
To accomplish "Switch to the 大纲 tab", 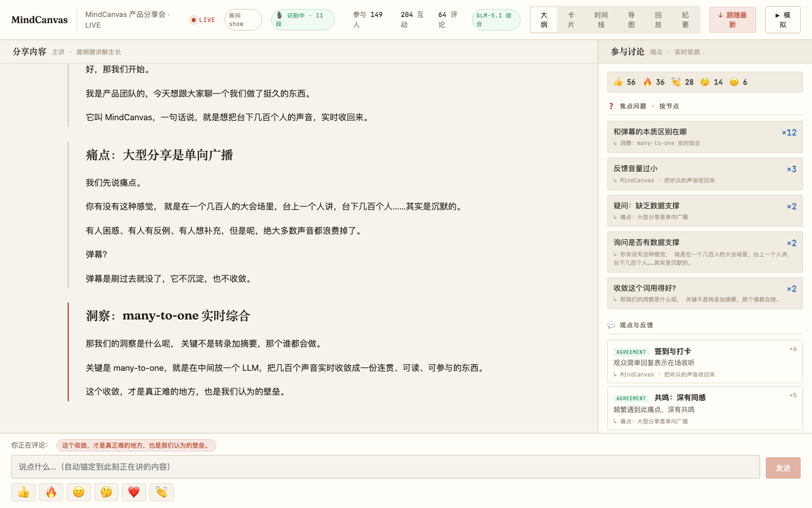I will pyautogui.click(x=544, y=20).
